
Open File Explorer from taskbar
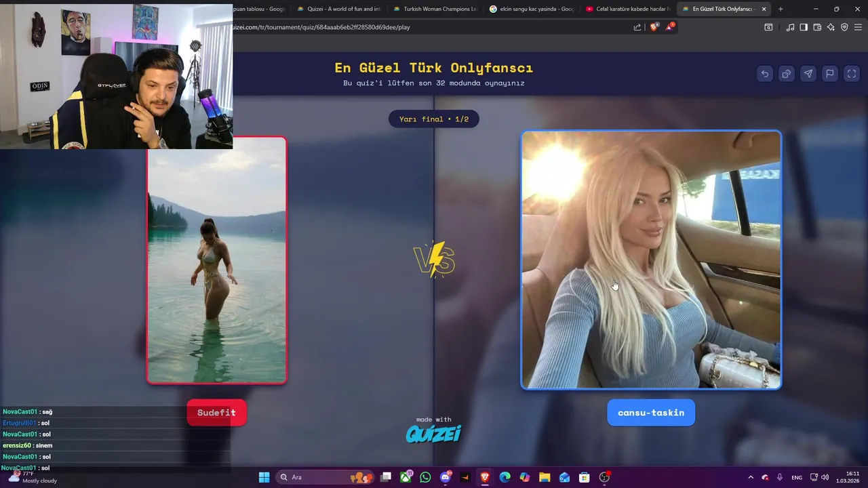click(x=545, y=477)
